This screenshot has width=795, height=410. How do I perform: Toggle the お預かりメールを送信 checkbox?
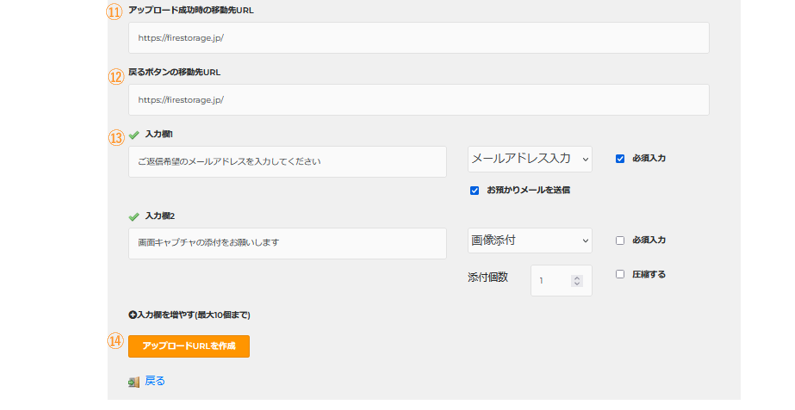tap(475, 191)
